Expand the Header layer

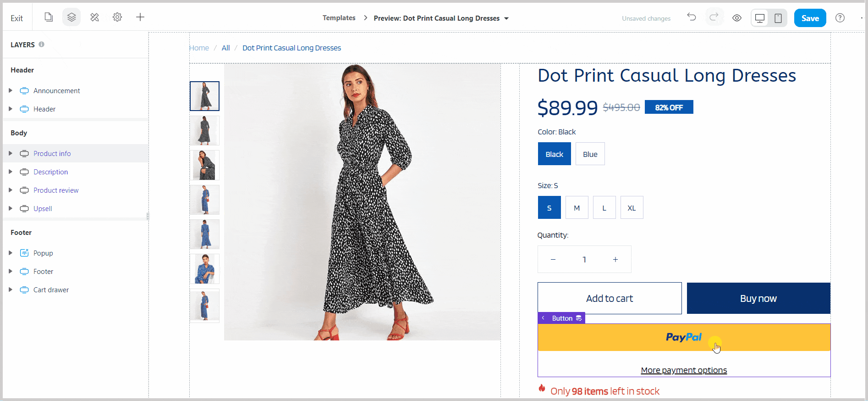pos(11,109)
